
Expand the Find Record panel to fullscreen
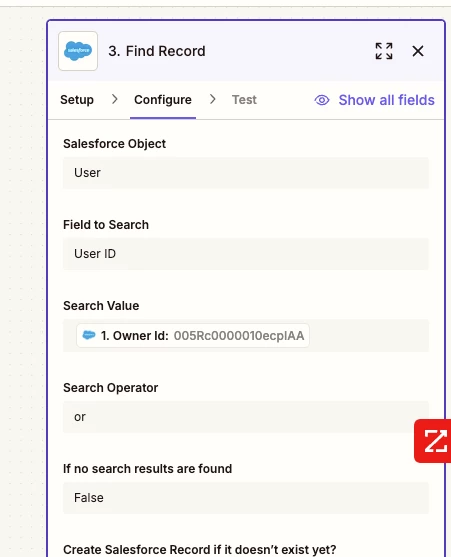(384, 51)
